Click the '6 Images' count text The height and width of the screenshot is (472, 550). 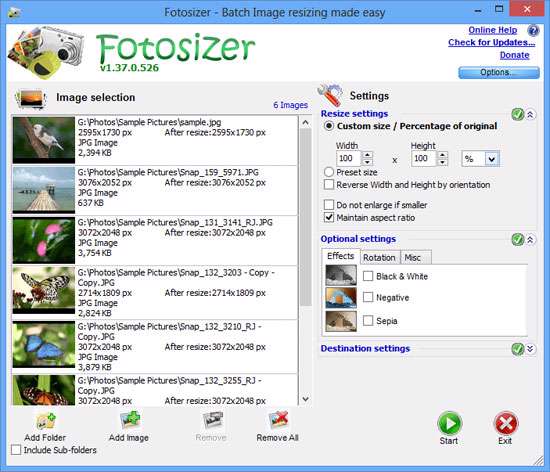(290, 105)
